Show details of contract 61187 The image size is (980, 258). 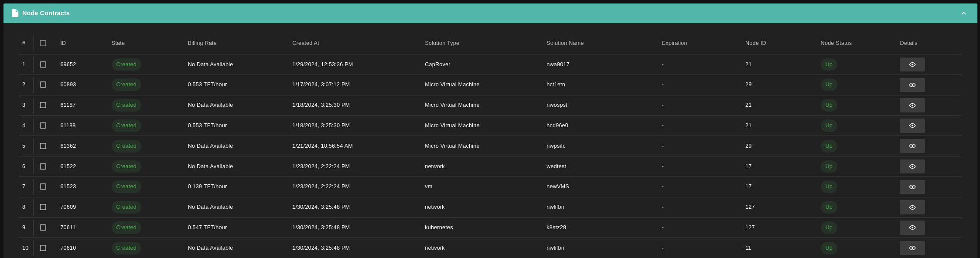912,105
